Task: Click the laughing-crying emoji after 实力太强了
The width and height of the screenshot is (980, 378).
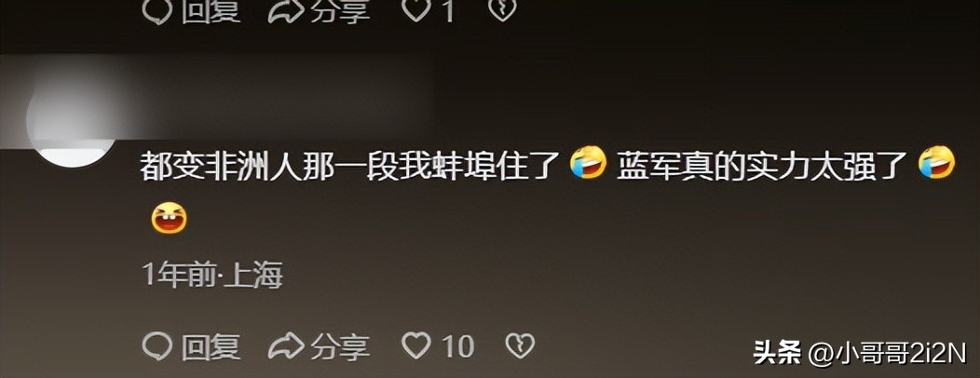Action: [936, 163]
